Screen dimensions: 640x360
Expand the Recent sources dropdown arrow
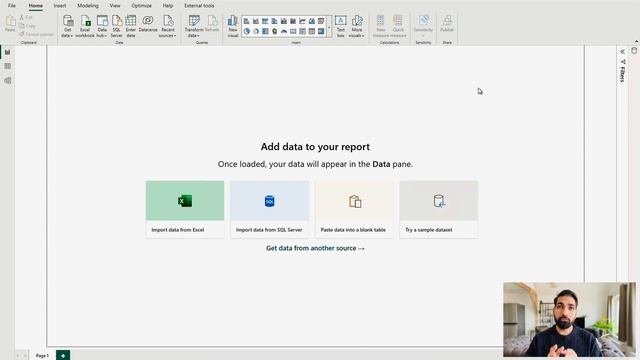(175, 36)
